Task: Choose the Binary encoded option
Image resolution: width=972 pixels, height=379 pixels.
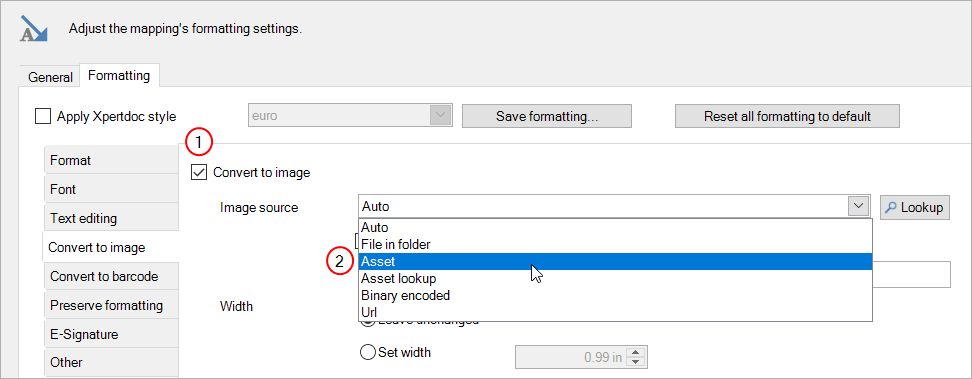Action: 616,295
